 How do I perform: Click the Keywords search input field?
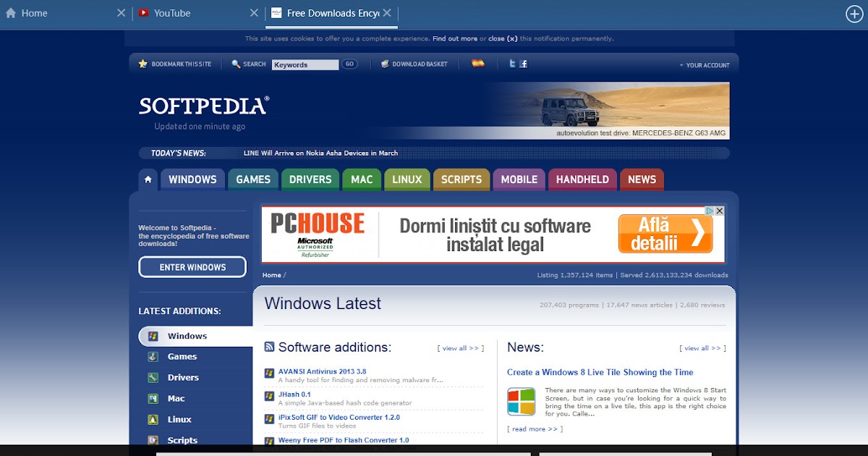305,64
